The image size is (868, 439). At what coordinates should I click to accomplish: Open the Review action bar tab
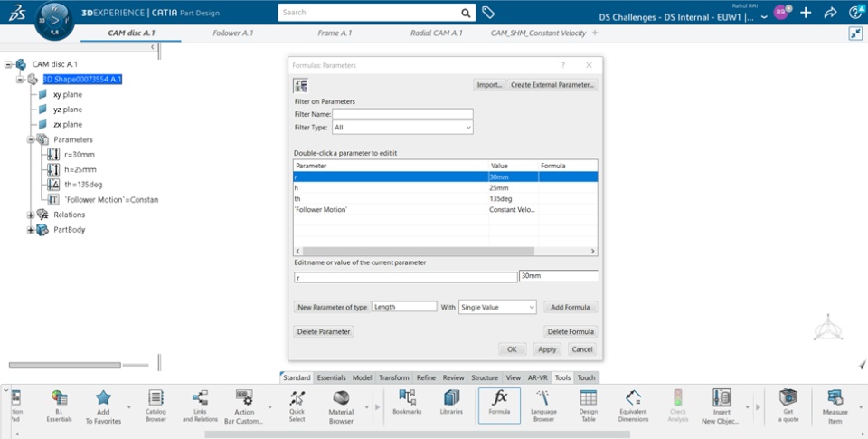click(453, 377)
